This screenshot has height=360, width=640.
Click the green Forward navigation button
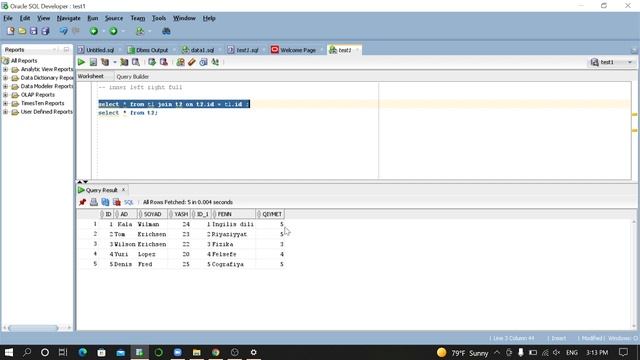113,31
